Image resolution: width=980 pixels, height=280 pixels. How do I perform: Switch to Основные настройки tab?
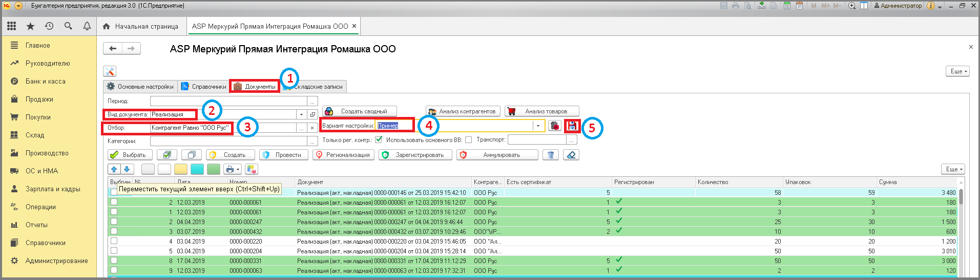(x=140, y=87)
